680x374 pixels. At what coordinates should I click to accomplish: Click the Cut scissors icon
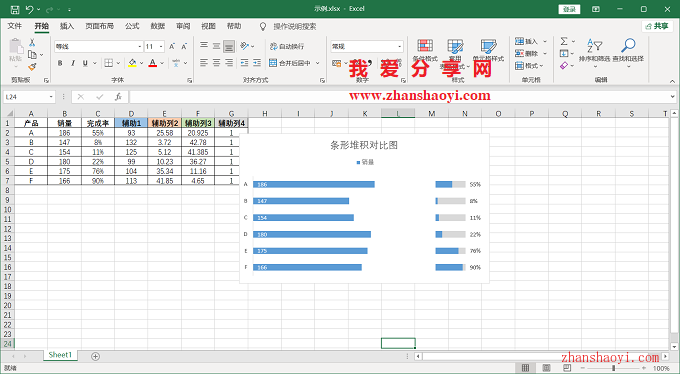32,43
